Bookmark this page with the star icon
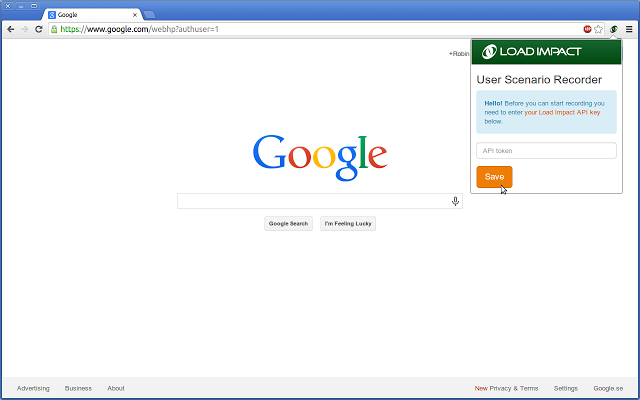 (599, 29)
